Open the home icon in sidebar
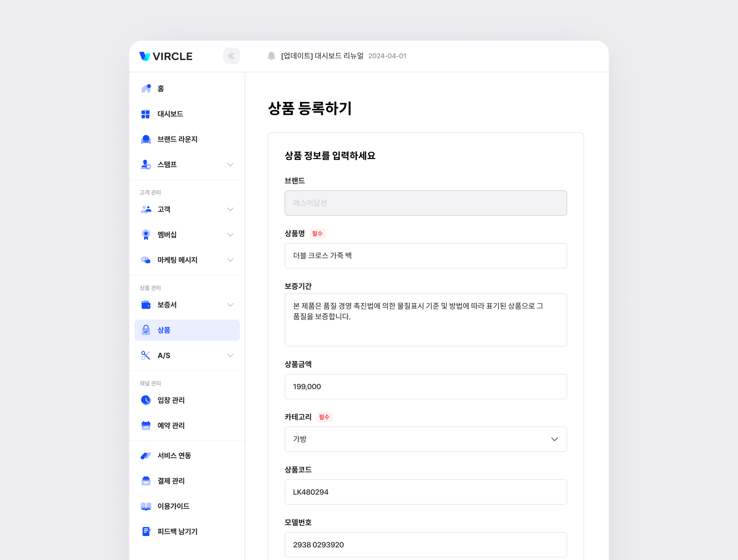The image size is (738, 560). coord(146,88)
